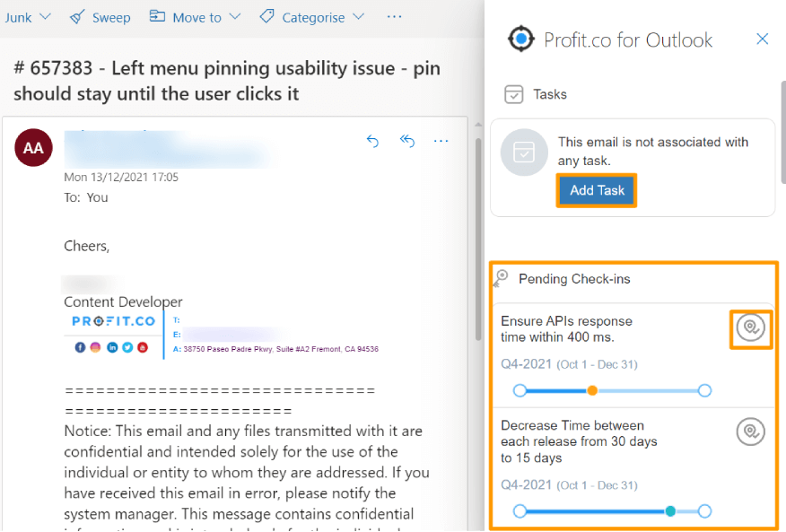Click the Twitter icon in signature
The image size is (786, 532).
(x=127, y=347)
